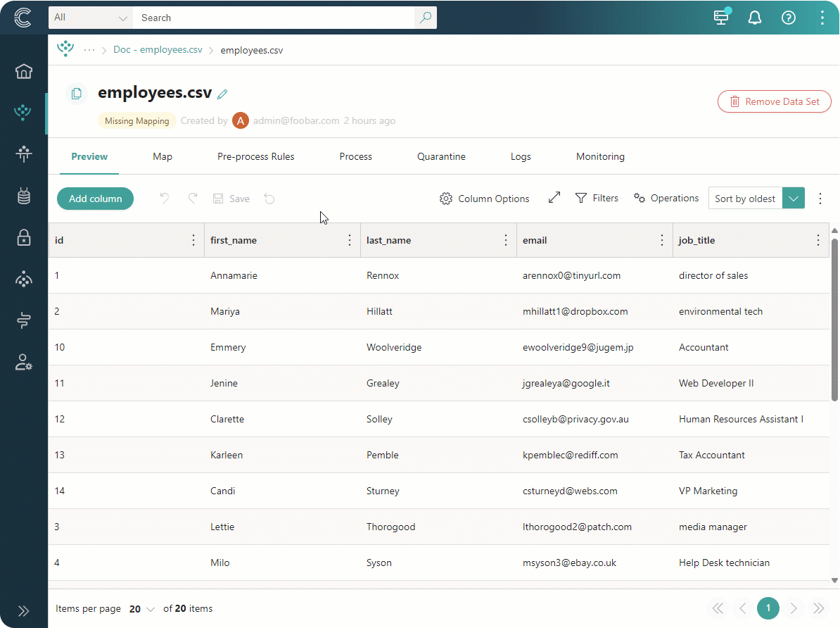Click the help question mark icon

tap(789, 18)
